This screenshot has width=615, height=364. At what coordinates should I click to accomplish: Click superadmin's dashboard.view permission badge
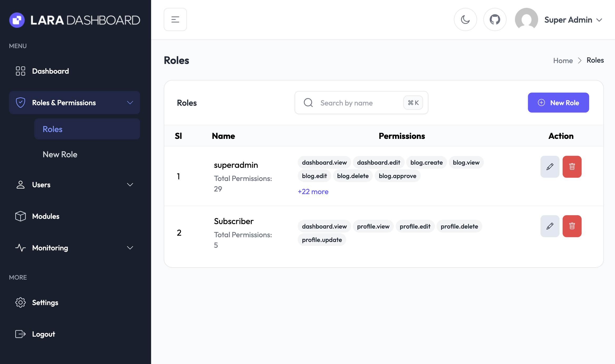coord(324,163)
